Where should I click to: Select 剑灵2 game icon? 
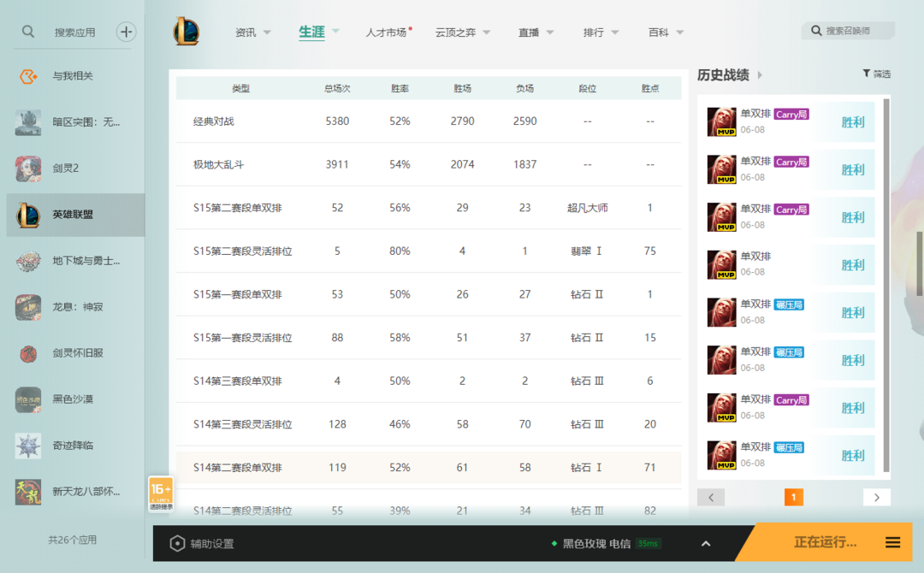tap(28, 168)
